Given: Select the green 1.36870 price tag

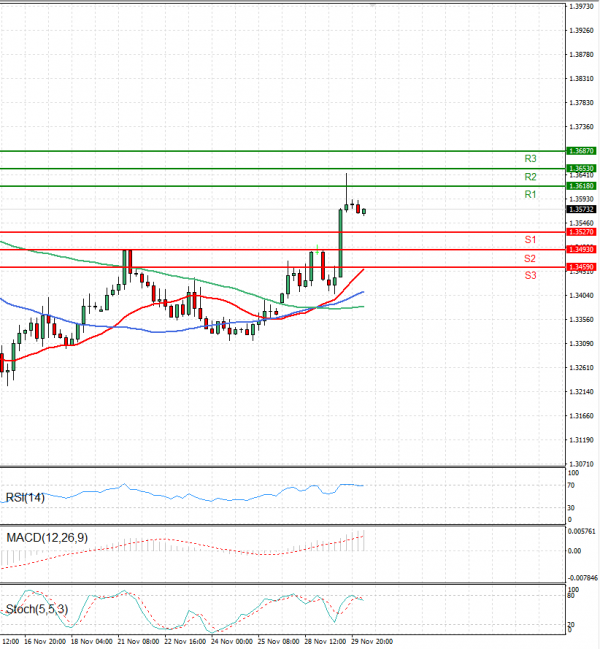Looking at the screenshot, I should [581, 151].
